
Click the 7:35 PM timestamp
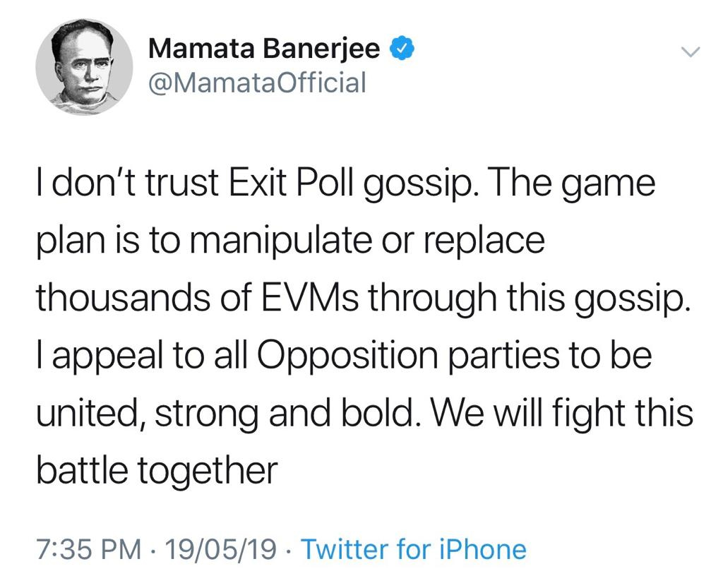coord(89,549)
